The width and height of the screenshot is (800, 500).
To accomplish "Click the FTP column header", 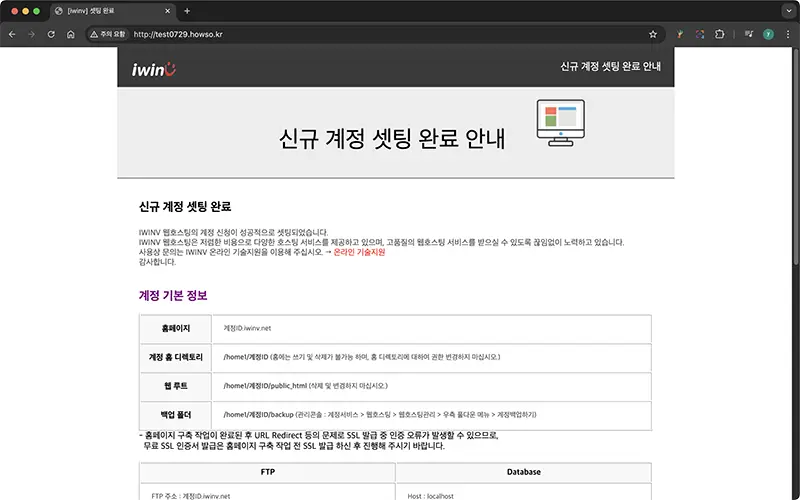I will pyautogui.click(x=268, y=472).
